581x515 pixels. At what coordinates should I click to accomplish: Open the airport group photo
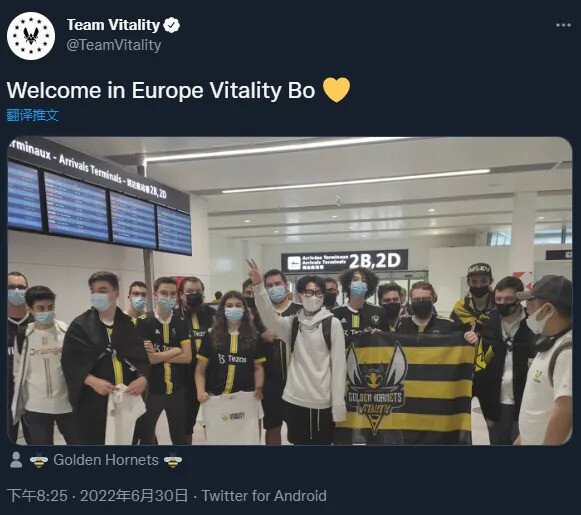[x=290, y=291]
